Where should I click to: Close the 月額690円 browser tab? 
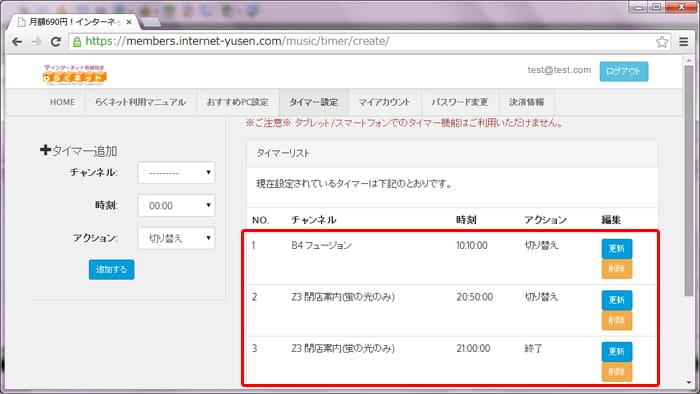click(x=129, y=21)
